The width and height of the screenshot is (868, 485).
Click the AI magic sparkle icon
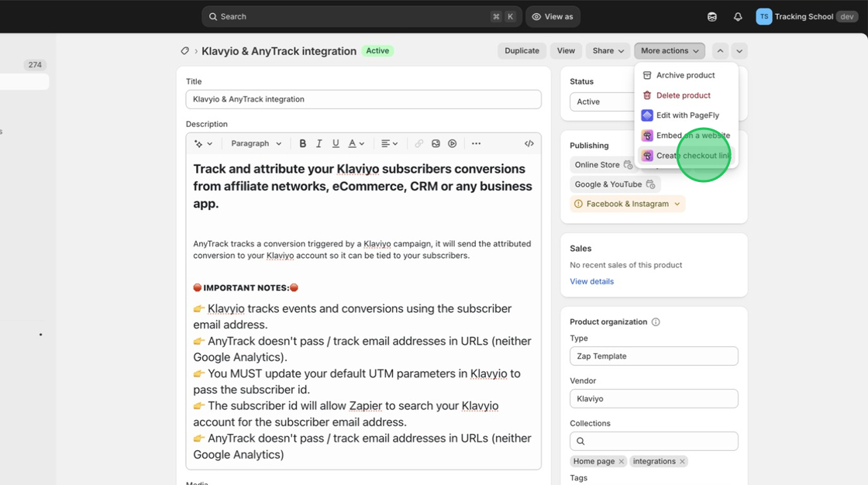click(203, 143)
